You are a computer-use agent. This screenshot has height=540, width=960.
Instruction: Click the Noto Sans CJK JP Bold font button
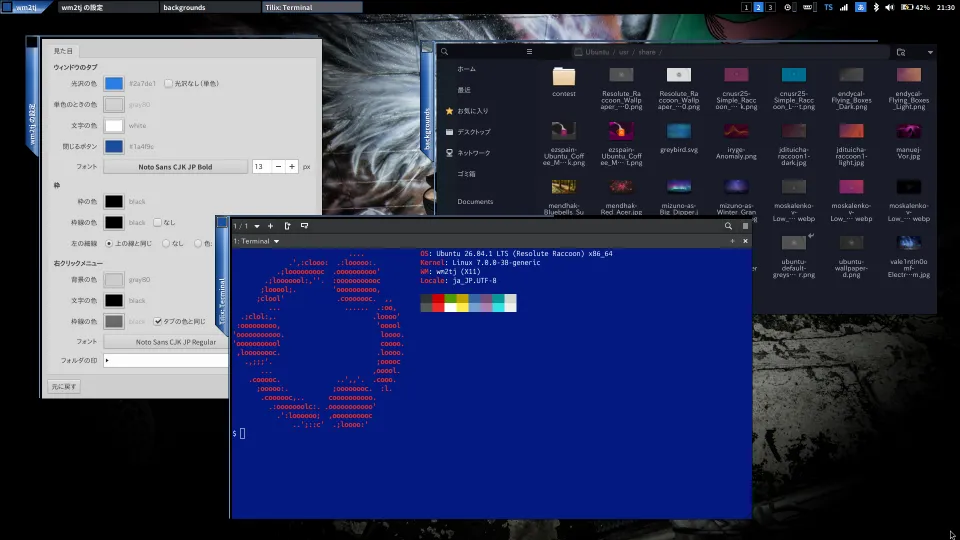(175, 167)
